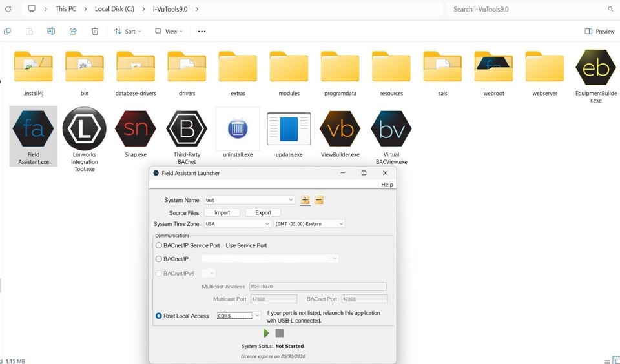Open the Sort menu in Explorer toolbar

click(x=128, y=31)
